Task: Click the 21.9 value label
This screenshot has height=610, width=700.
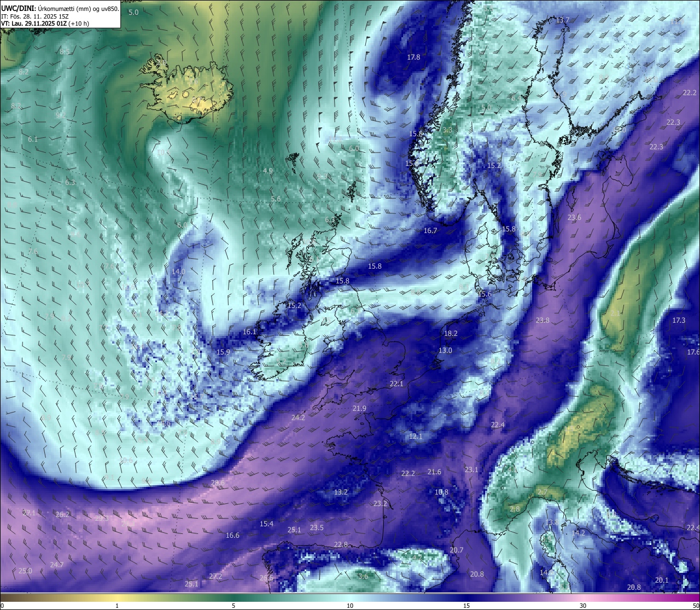Action: (359, 409)
